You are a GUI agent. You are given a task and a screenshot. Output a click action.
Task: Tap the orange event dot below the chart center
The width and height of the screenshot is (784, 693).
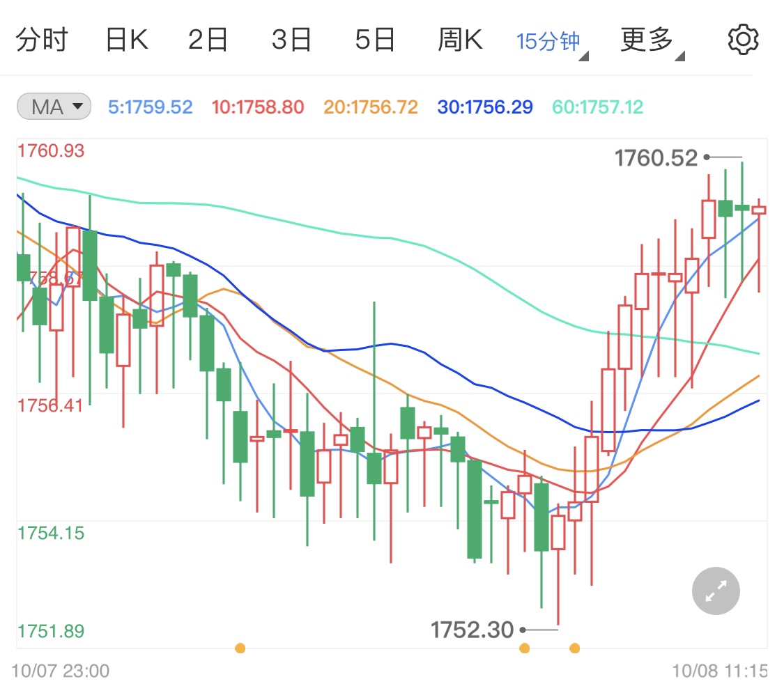[x=525, y=648]
